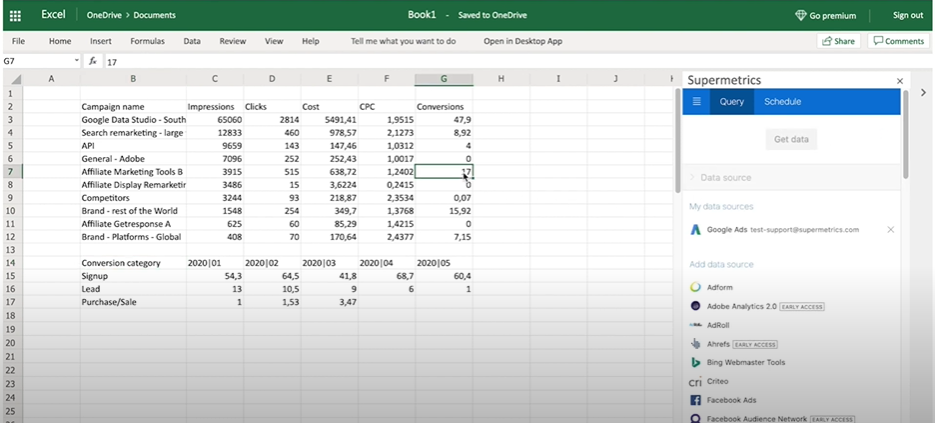Close the Supermetrics panel
Screen dimensions: 935x423
(900, 81)
